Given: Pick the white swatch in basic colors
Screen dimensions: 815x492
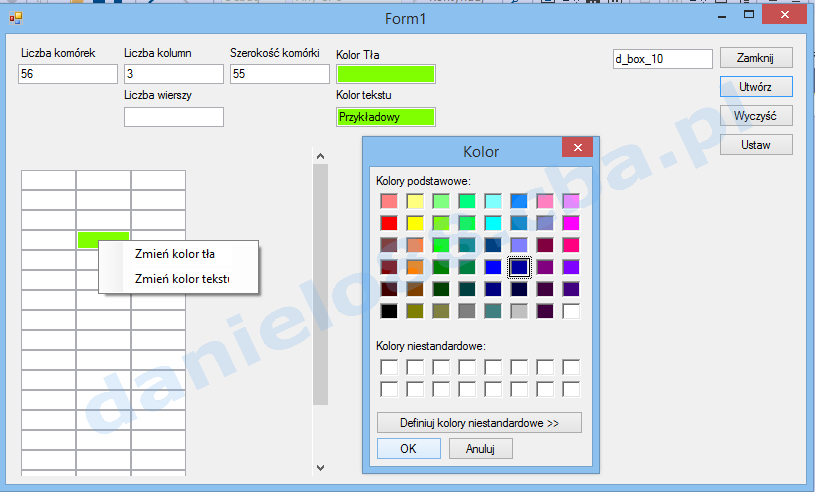Looking at the screenshot, I should 571,311.
